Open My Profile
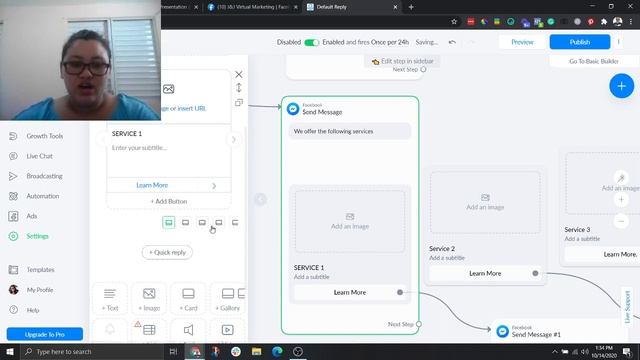 click(40, 289)
